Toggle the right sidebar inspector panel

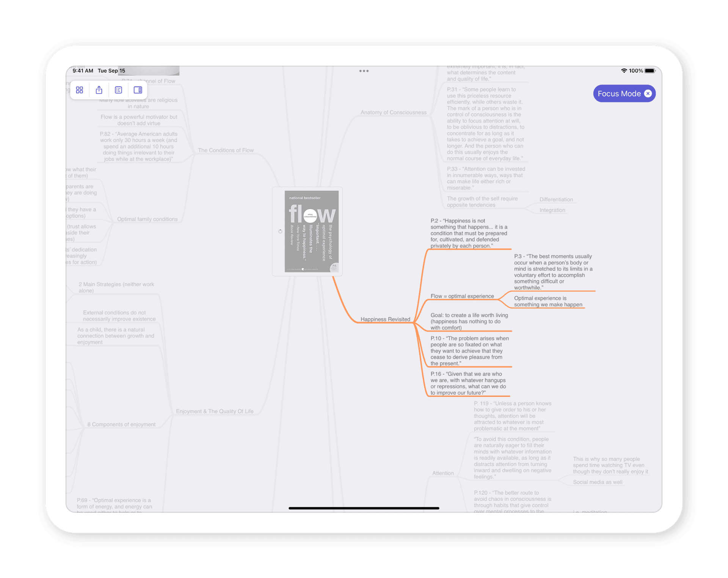click(138, 90)
